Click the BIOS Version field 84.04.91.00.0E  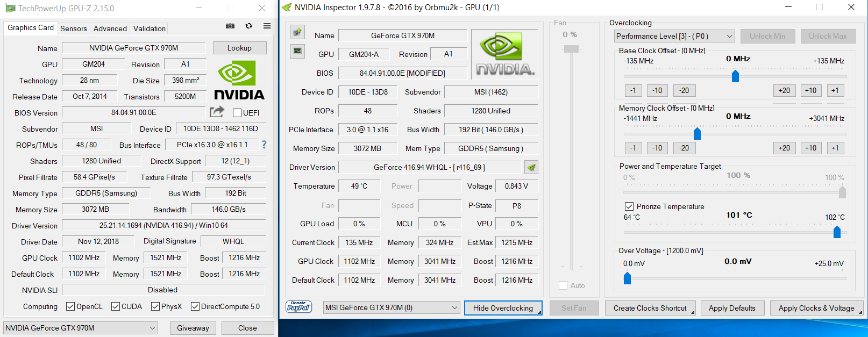point(134,112)
